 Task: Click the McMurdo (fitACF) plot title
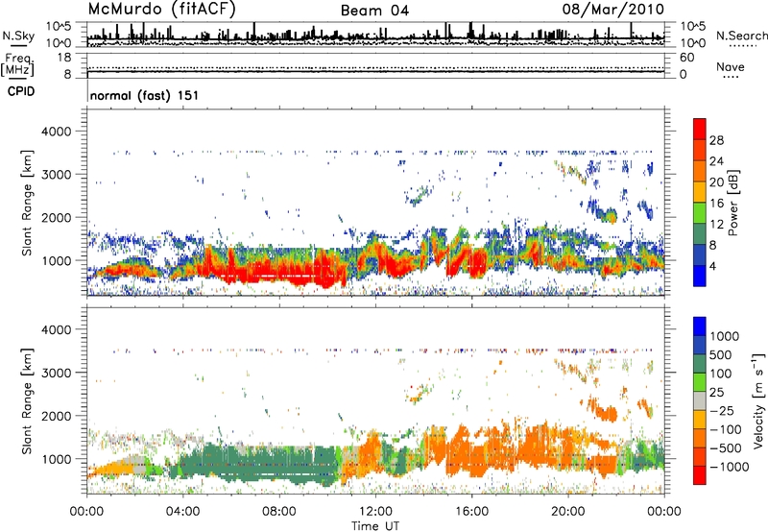point(161,10)
